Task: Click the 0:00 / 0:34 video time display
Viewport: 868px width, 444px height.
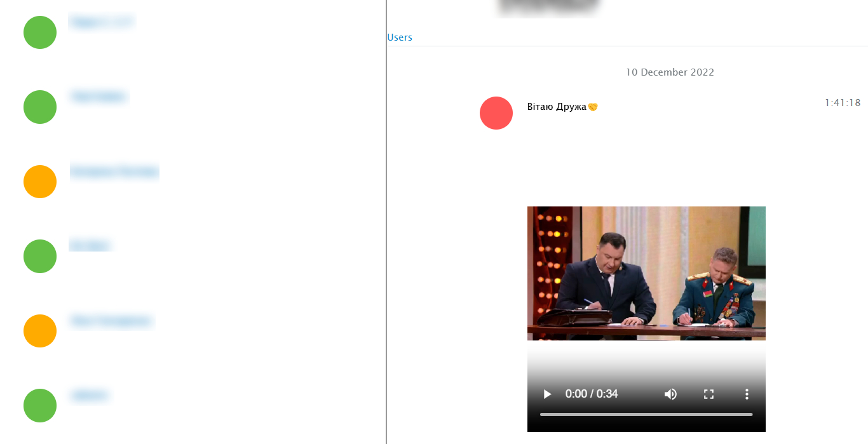Action: tap(591, 394)
